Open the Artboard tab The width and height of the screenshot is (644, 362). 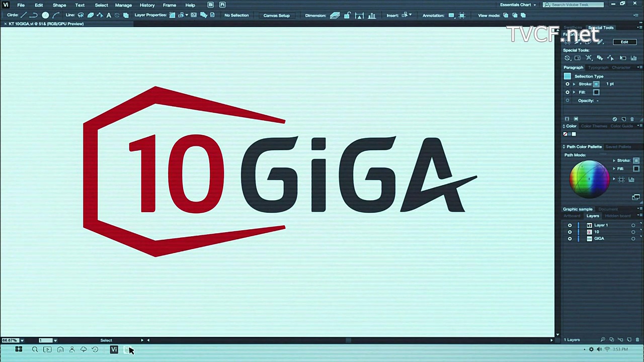tap(572, 216)
